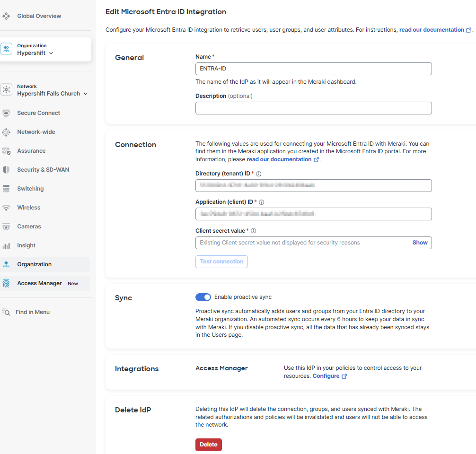Click the Organization Hypershift icon tile
Image resolution: width=476 pixels, height=454 pixels.
point(6,49)
